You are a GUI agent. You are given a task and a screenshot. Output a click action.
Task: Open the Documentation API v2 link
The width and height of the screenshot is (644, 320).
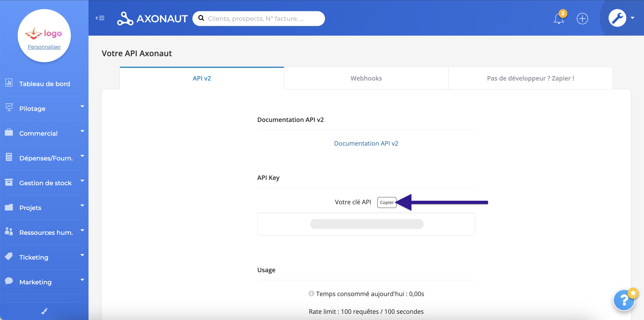366,143
